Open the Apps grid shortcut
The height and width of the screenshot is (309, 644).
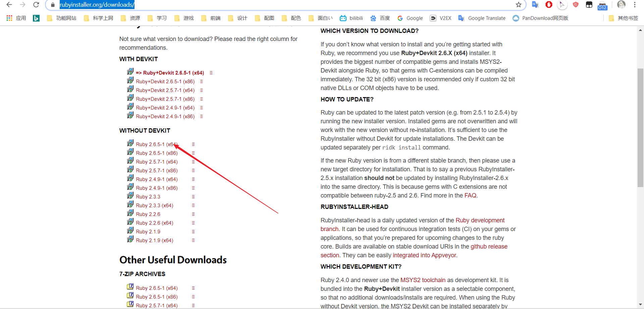point(9,18)
